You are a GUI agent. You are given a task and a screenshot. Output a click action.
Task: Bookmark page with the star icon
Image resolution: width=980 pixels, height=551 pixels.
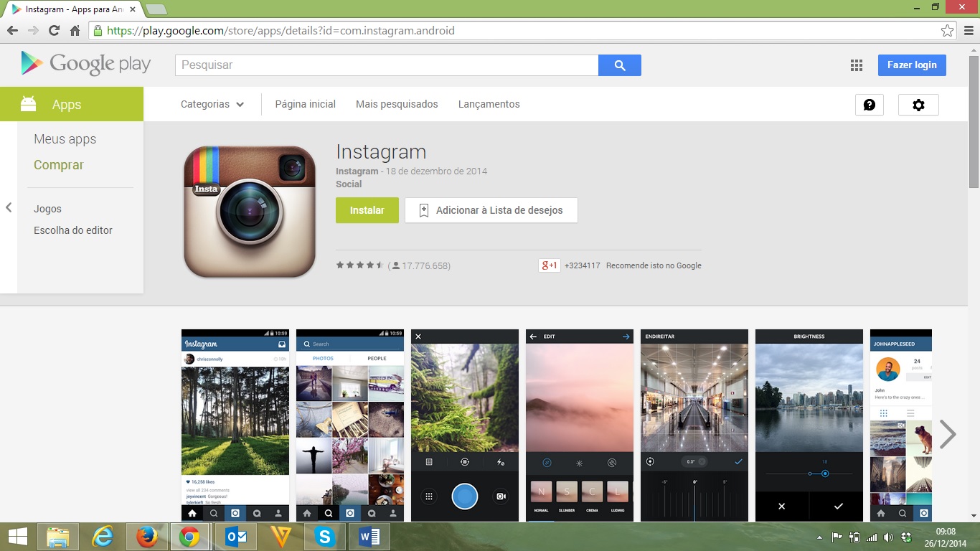click(x=948, y=31)
